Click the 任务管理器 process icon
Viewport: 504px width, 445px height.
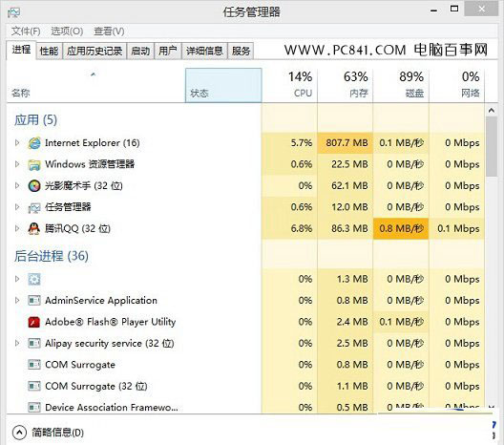coord(34,207)
